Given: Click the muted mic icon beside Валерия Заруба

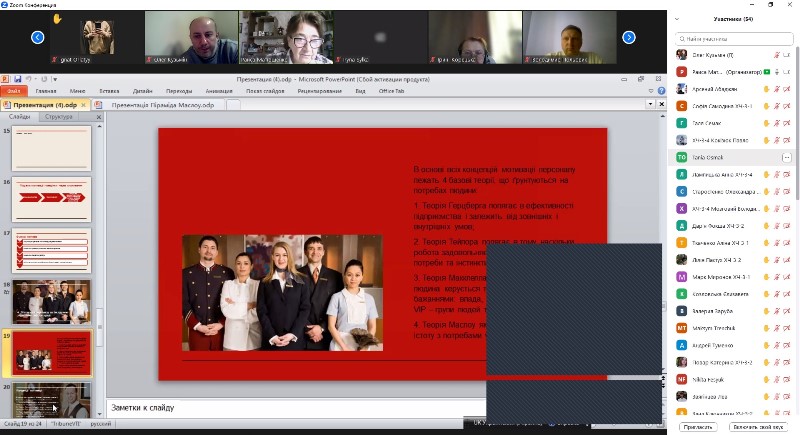Looking at the screenshot, I should 777,311.
